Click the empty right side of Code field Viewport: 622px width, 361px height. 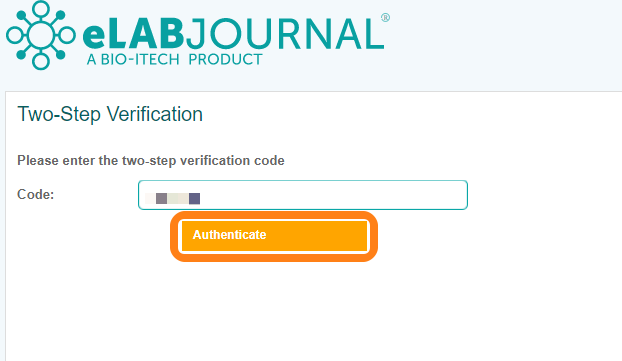357,195
